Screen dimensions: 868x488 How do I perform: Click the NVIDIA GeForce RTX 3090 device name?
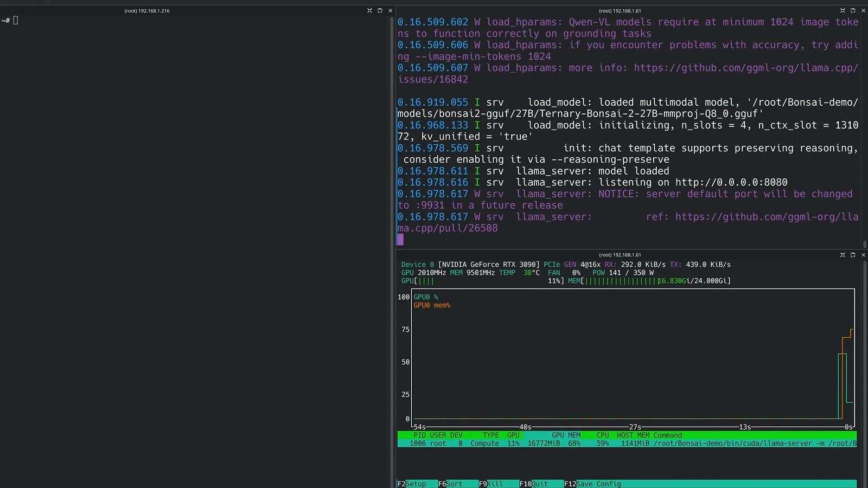pyautogui.click(x=489, y=265)
